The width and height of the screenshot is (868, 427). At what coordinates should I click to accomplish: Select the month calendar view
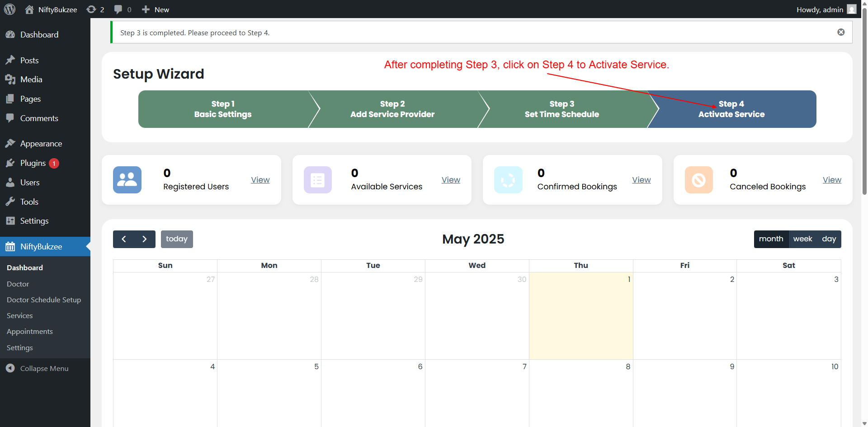tap(771, 239)
